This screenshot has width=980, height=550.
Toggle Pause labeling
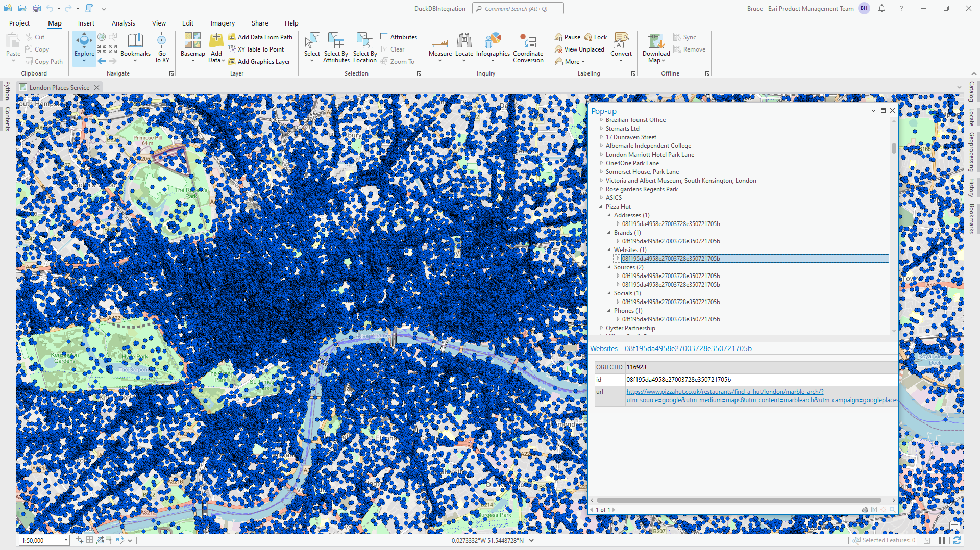coord(567,36)
